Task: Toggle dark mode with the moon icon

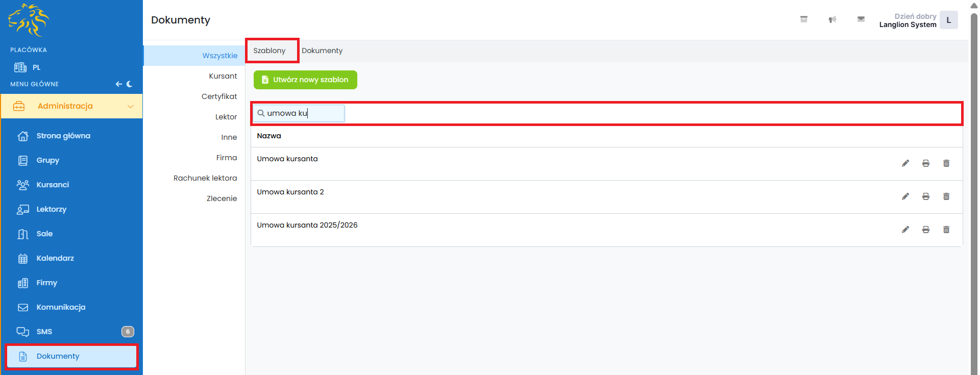Action: pyautogui.click(x=130, y=84)
